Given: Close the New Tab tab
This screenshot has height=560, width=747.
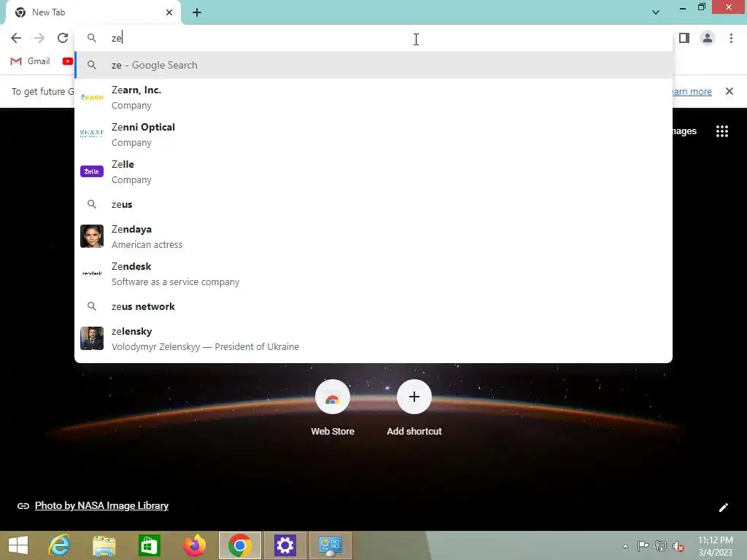Looking at the screenshot, I should [x=169, y=12].
